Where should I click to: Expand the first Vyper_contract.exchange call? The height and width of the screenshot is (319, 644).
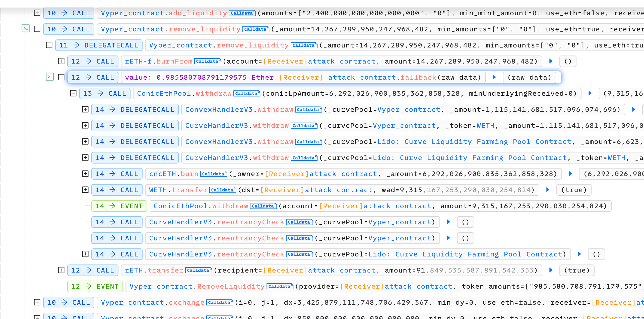tap(37, 302)
